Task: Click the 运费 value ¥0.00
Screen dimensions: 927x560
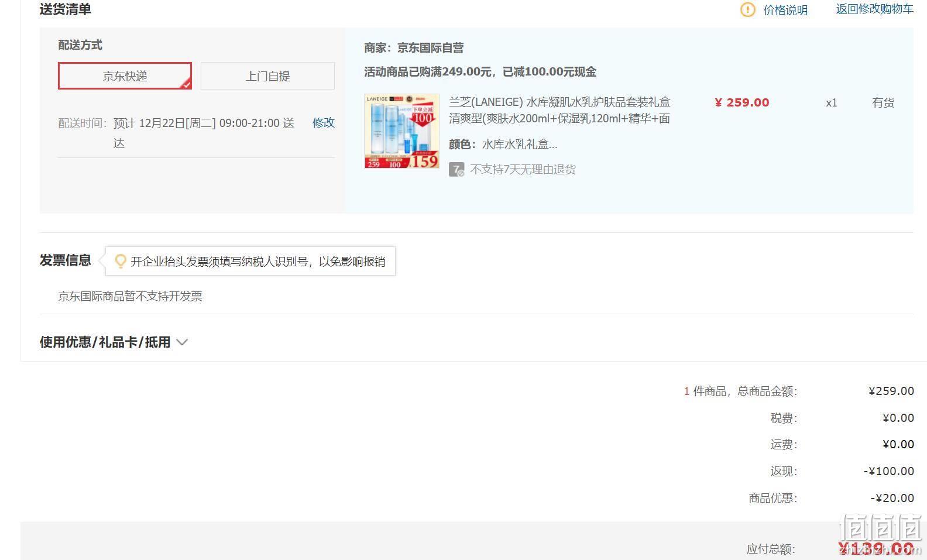Action: click(x=898, y=444)
